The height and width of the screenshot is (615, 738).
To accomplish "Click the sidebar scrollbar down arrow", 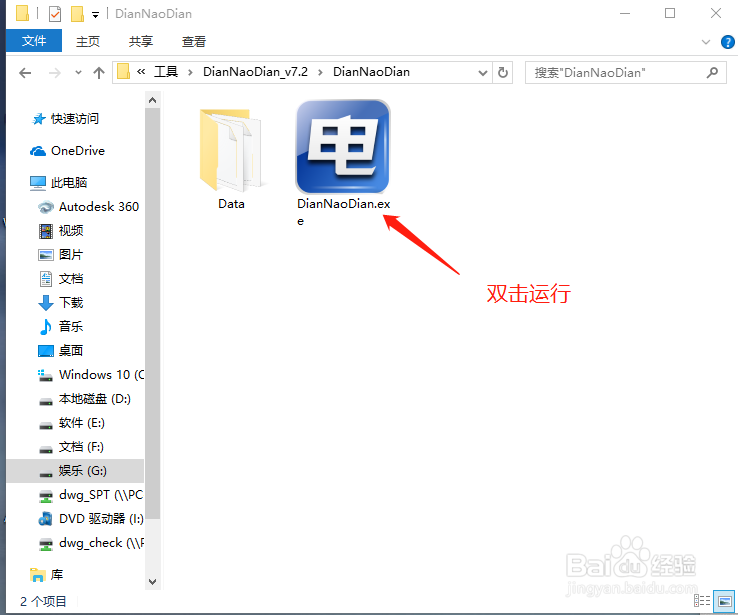I will [x=152, y=582].
